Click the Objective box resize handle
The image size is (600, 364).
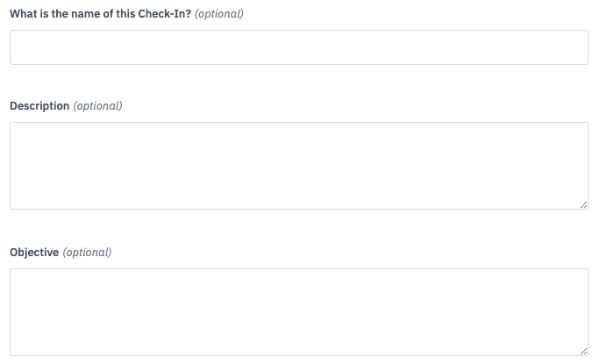(583, 351)
